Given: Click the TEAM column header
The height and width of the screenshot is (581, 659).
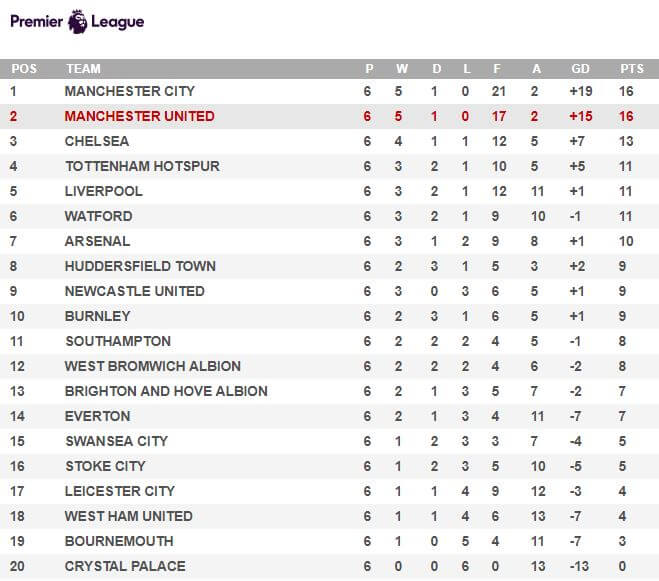Looking at the screenshot, I should point(83,69).
